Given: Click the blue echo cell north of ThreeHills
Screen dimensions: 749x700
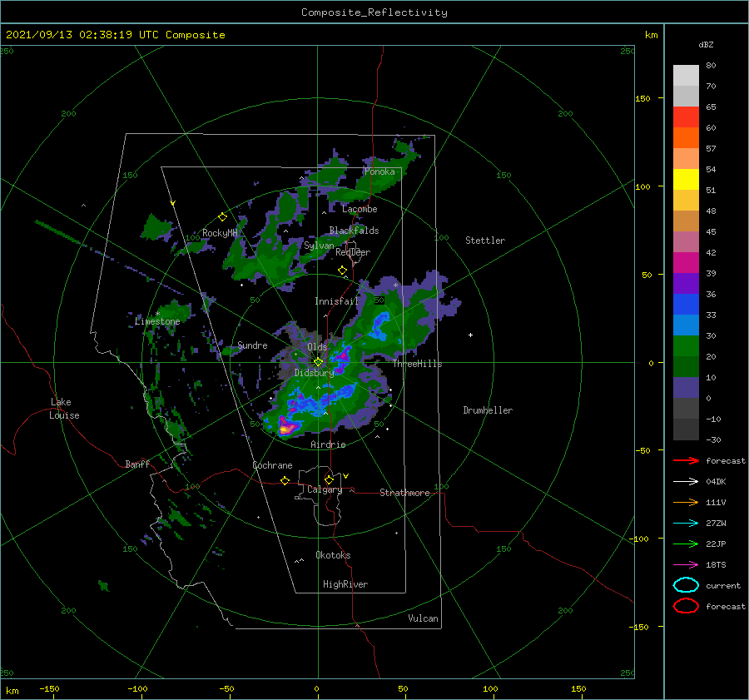Looking at the screenshot, I should click(380, 325).
